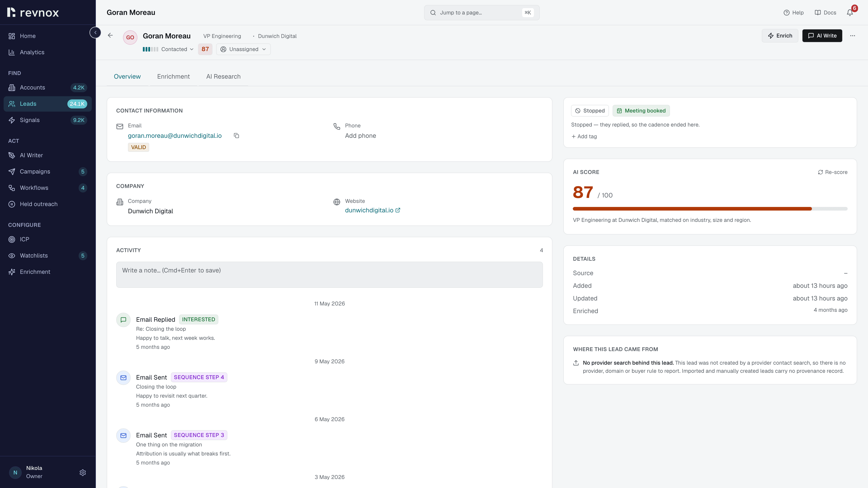Open Help in the top bar
This screenshot has height=488, width=868.
(x=794, y=12)
